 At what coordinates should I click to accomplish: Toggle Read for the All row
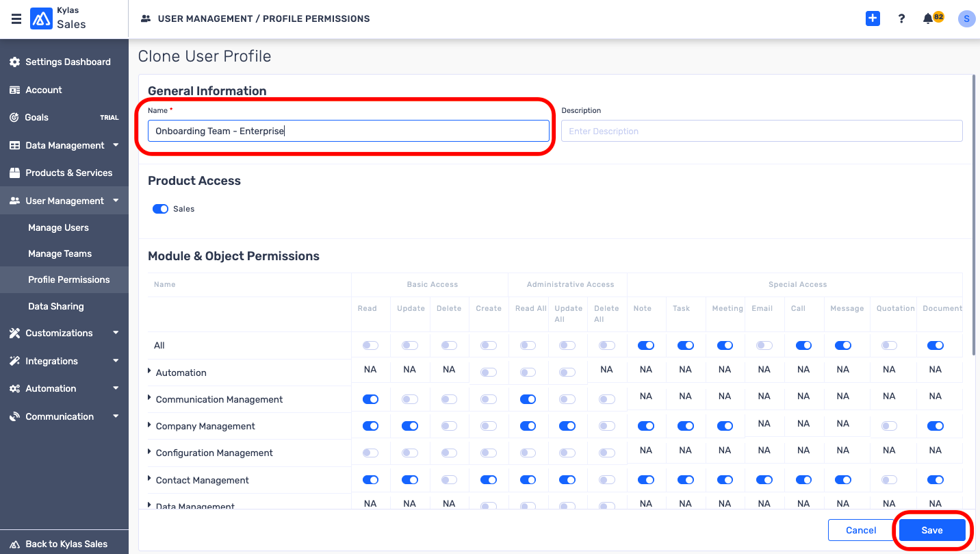370,346
